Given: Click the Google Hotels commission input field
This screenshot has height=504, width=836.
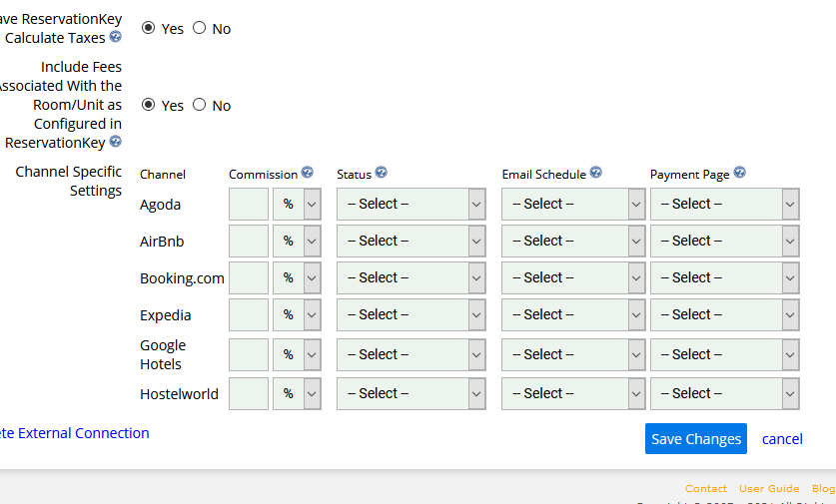Looking at the screenshot, I should pos(249,354).
